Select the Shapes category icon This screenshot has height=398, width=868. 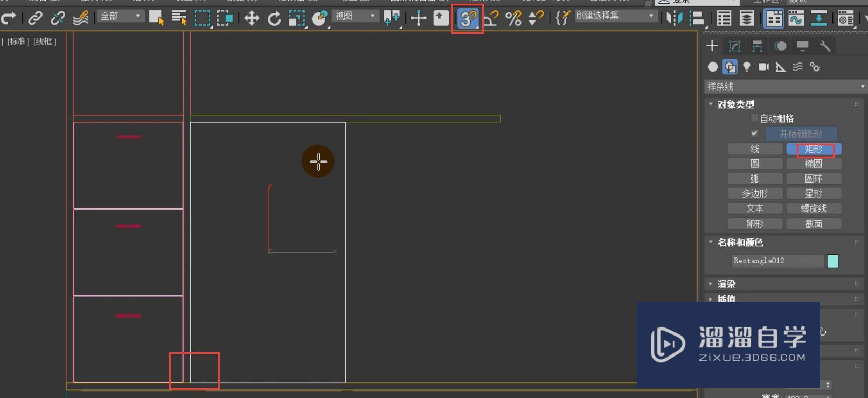pyautogui.click(x=730, y=67)
